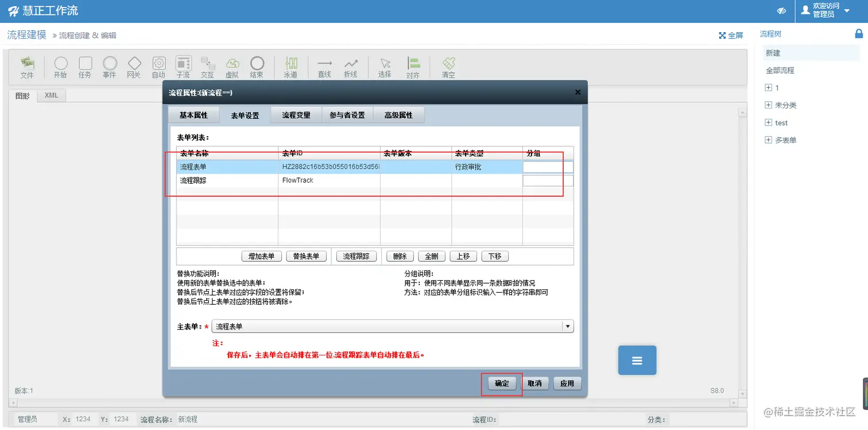Click the 行政审批 form type cell

pos(487,167)
